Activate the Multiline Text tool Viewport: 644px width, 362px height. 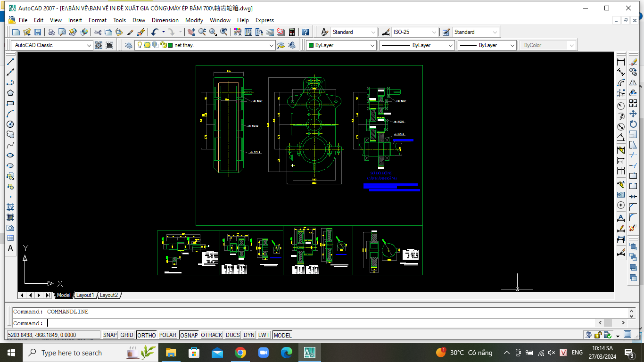point(10,248)
